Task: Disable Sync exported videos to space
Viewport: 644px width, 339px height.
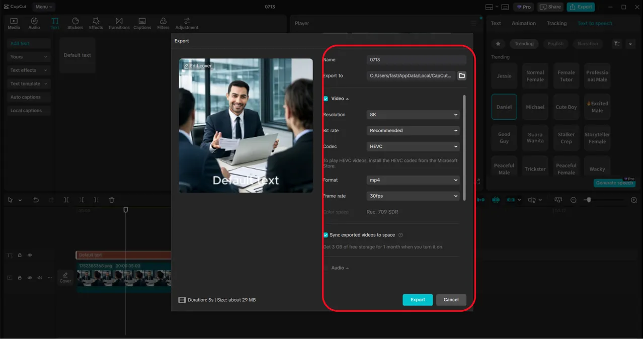Action: 326,235
